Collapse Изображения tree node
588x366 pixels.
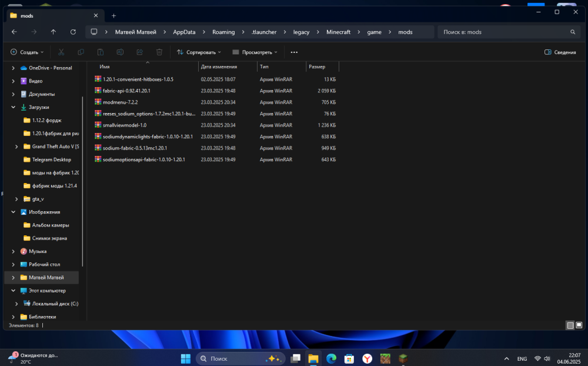pyautogui.click(x=13, y=212)
